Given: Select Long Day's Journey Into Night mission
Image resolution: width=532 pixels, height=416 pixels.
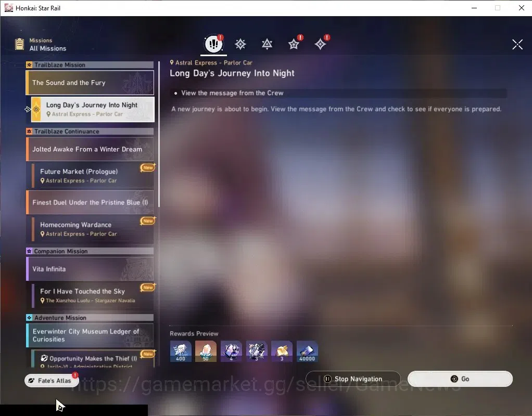Looking at the screenshot, I should point(93,109).
